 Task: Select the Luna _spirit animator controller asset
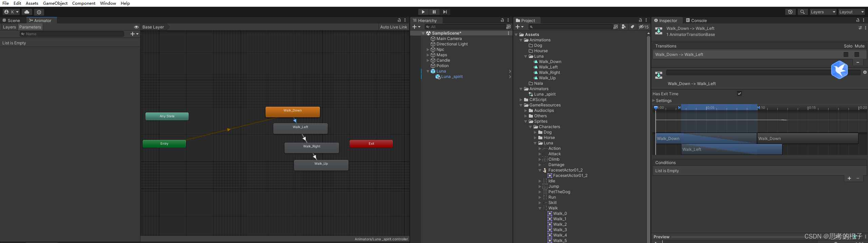click(545, 94)
